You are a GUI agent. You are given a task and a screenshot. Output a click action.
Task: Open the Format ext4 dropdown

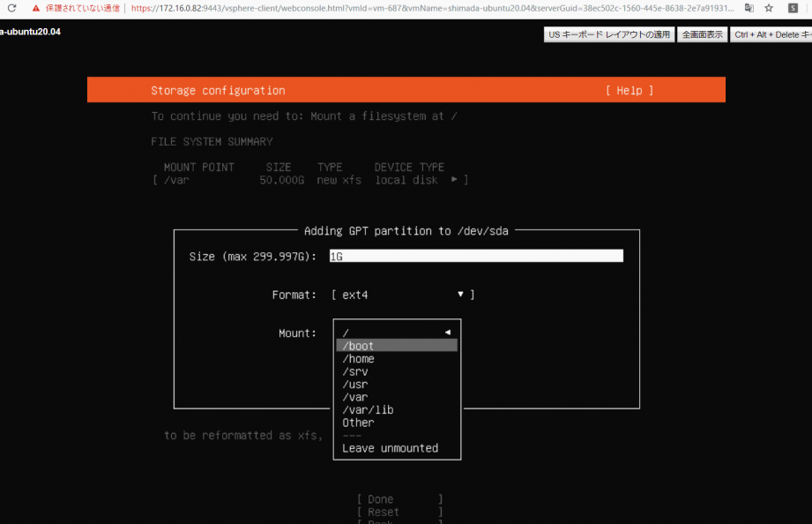(x=403, y=295)
